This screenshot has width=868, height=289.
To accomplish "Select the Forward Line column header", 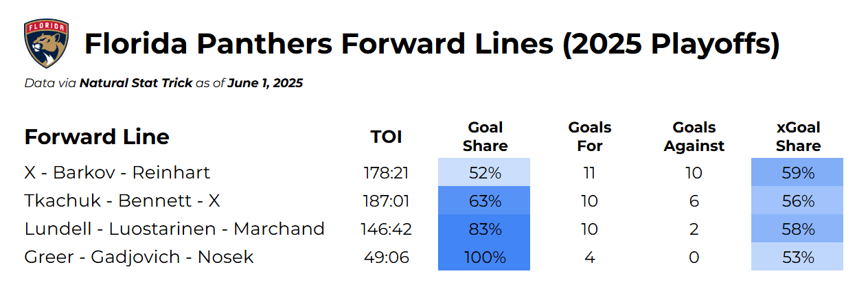I will tap(97, 137).
